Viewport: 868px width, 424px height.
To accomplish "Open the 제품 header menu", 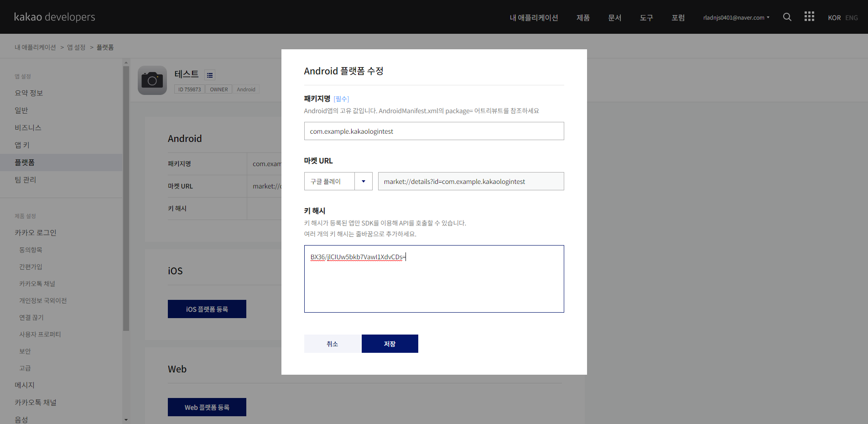I will tap(583, 17).
